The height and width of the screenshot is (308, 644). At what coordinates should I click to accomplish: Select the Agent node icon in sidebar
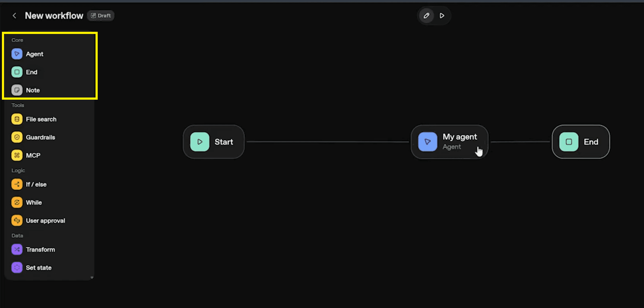17,54
